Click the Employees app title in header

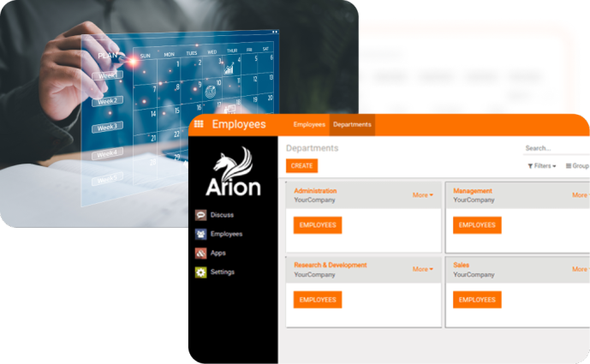point(239,124)
